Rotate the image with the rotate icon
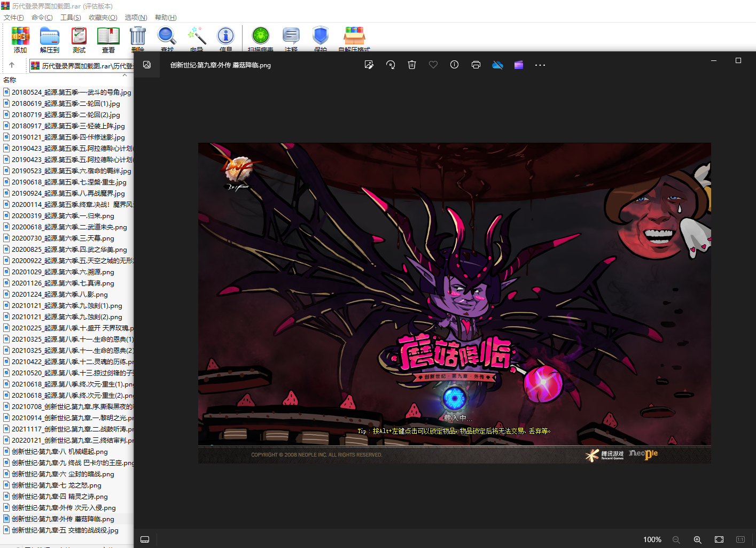Viewport: 756px width, 548px height. [x=391, y=65]
